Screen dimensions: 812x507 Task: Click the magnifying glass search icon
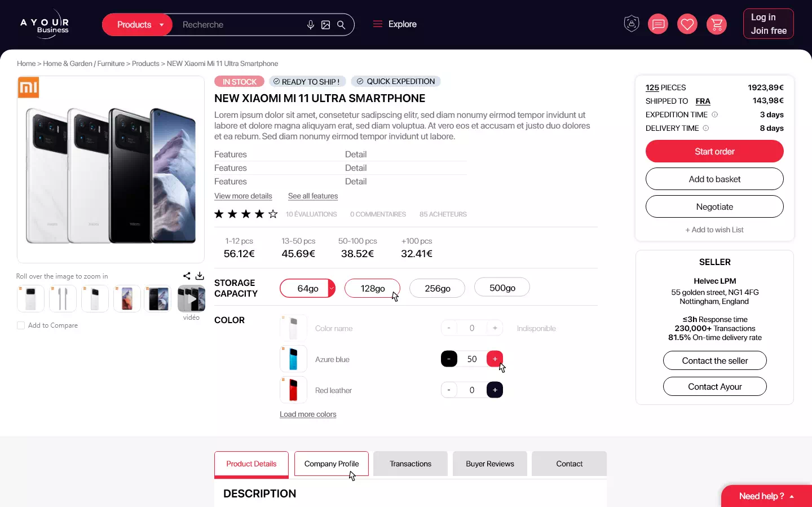point(341,25)
